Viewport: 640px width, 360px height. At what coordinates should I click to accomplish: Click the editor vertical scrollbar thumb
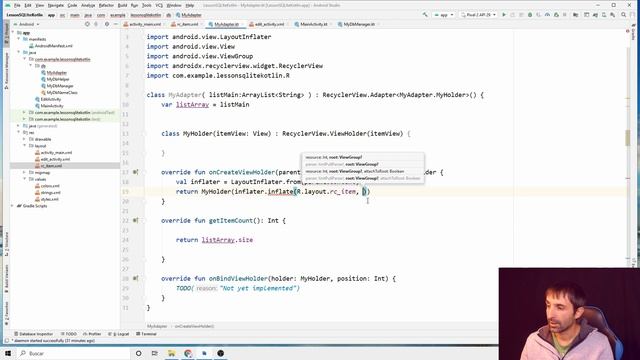point(627,138)
